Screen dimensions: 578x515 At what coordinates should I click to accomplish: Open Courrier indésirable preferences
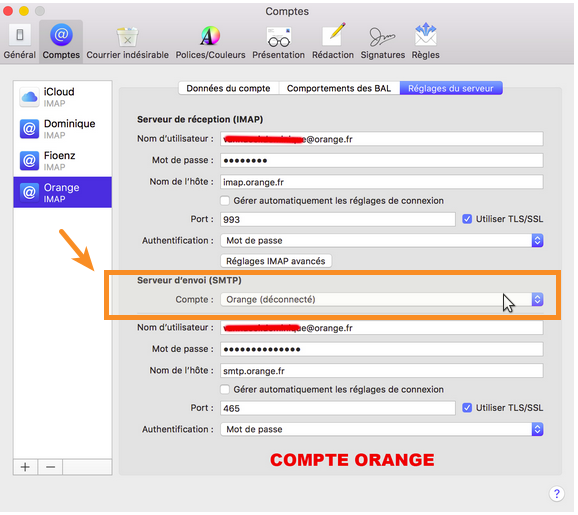point(128,43)
